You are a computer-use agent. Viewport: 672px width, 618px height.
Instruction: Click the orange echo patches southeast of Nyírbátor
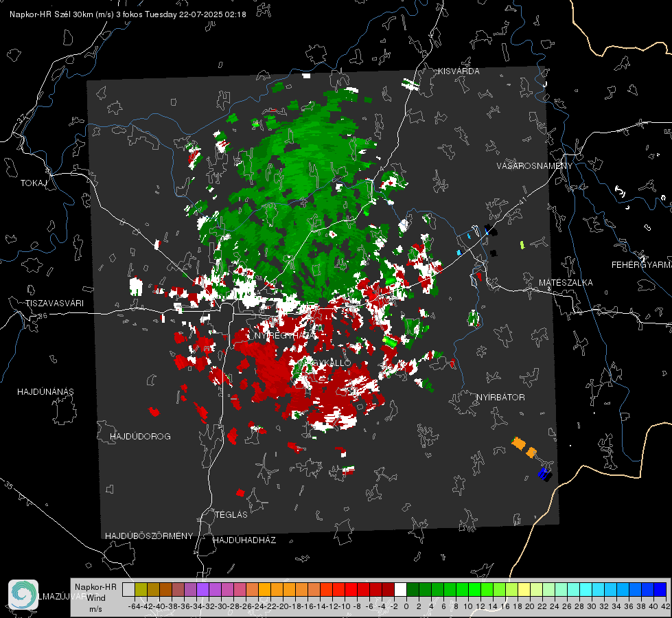[524, 447]
